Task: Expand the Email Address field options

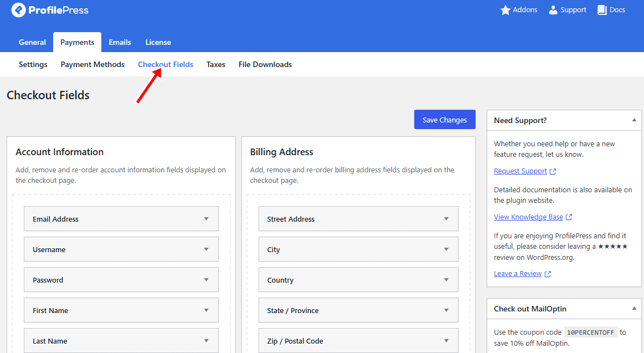Action: coord(206,219)
